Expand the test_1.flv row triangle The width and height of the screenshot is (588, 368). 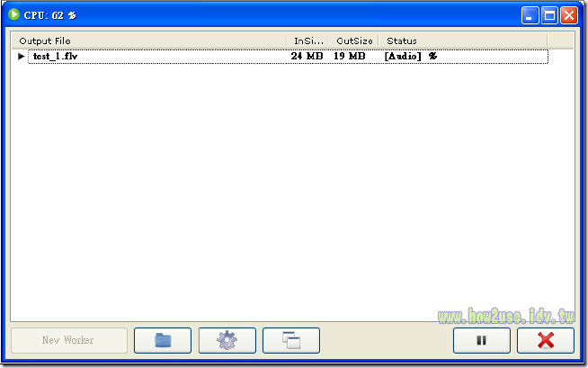tap(22, 57)
